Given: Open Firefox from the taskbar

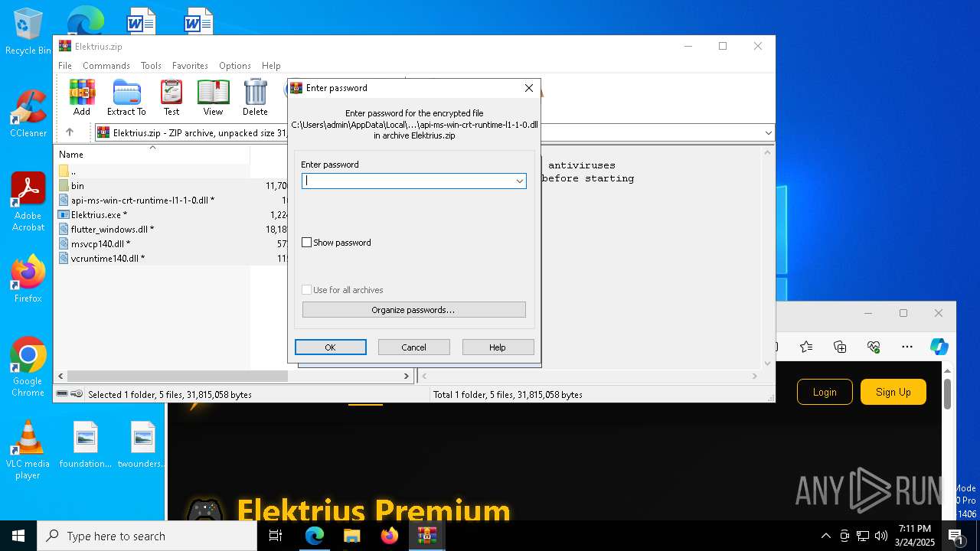Looking at the screenshot, I should 389,536.
